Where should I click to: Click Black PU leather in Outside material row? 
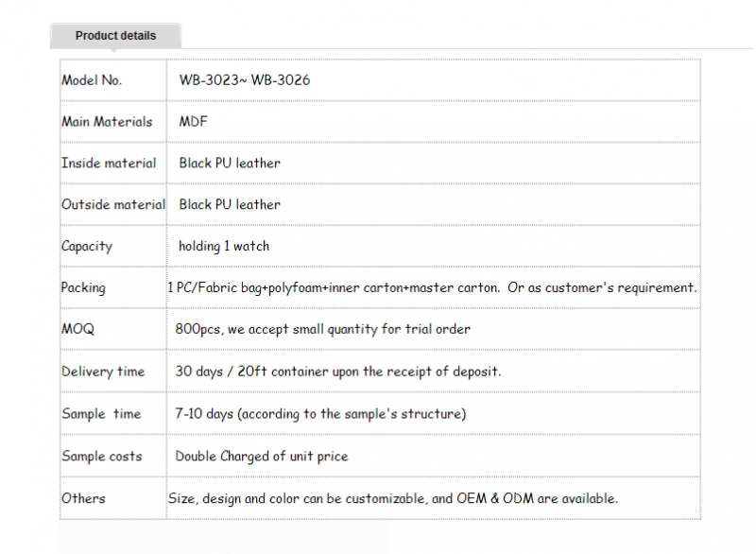[230, 204]
